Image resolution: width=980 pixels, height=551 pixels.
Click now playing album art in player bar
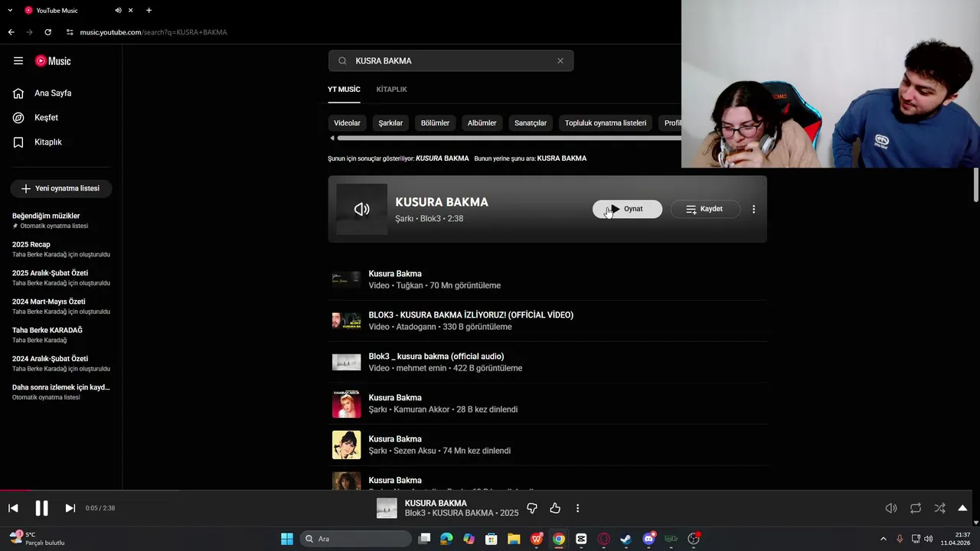point(387,508)
